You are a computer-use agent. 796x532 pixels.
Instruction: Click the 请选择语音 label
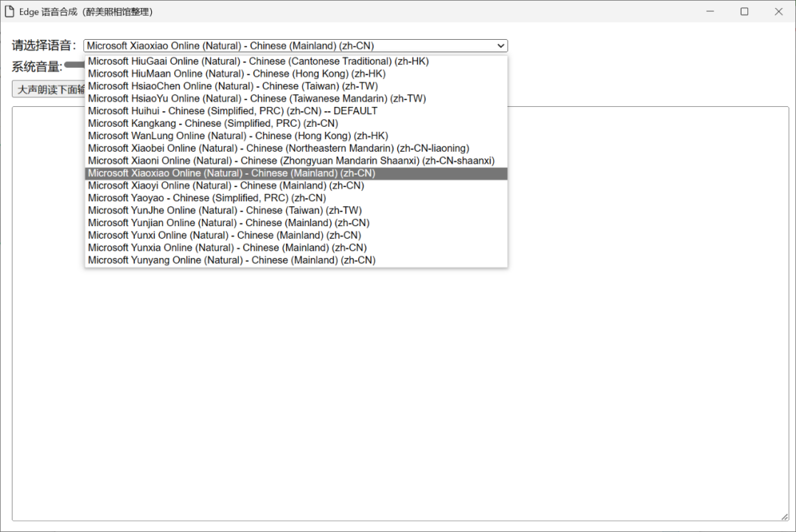tap(43, 46)
